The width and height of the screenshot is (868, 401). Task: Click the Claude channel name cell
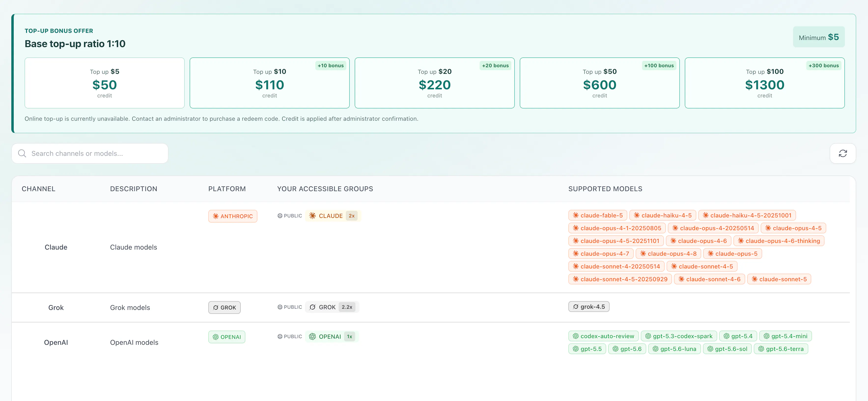pyautogui.click(x=56, y=247)
